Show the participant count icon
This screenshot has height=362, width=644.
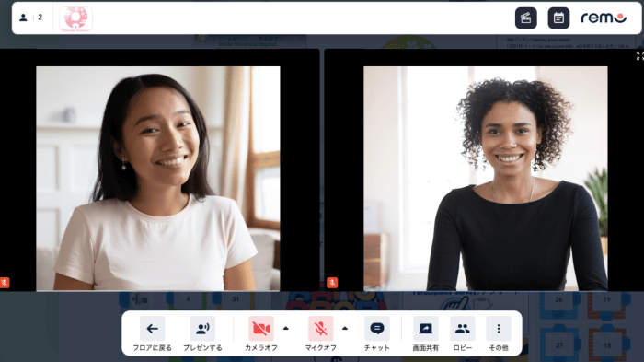pos(23,18)
